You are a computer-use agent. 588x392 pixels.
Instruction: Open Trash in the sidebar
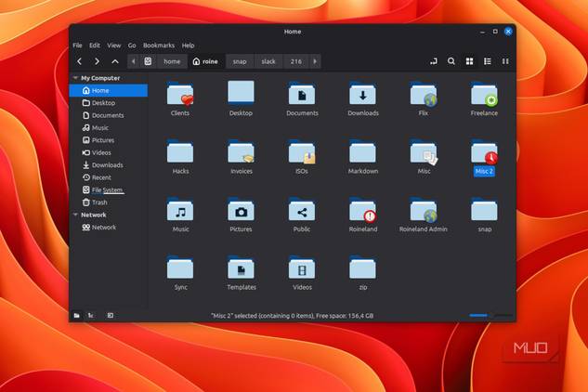109,203
